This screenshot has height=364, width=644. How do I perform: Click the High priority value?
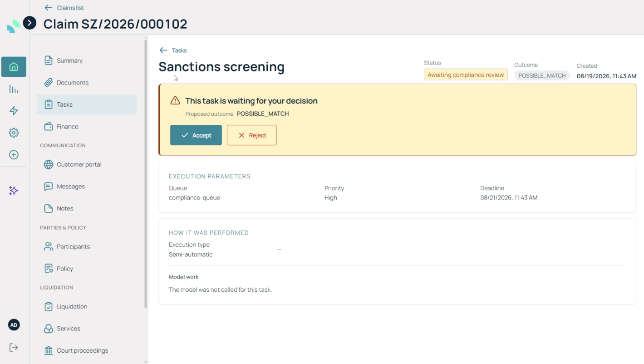coord(331,198)
